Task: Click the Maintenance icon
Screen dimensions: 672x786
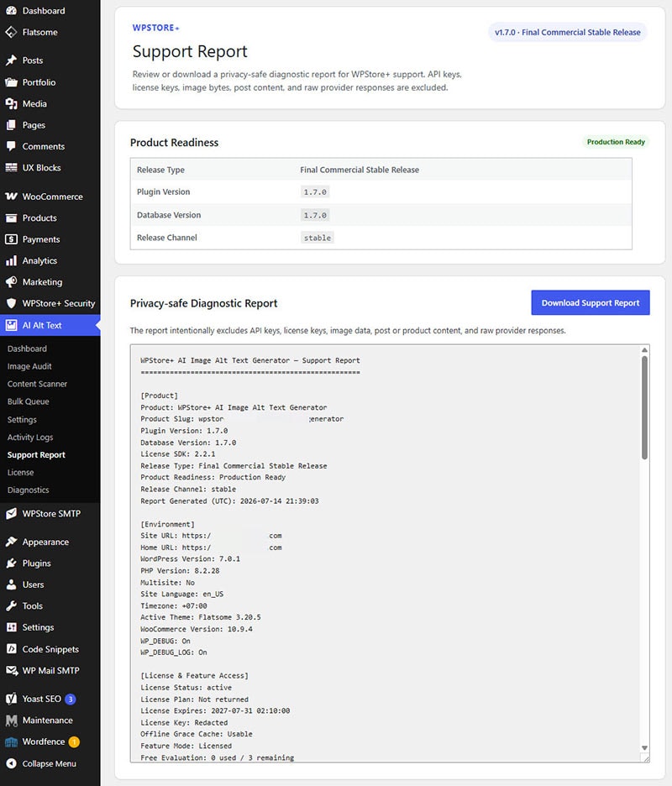Action: [11, 720]
